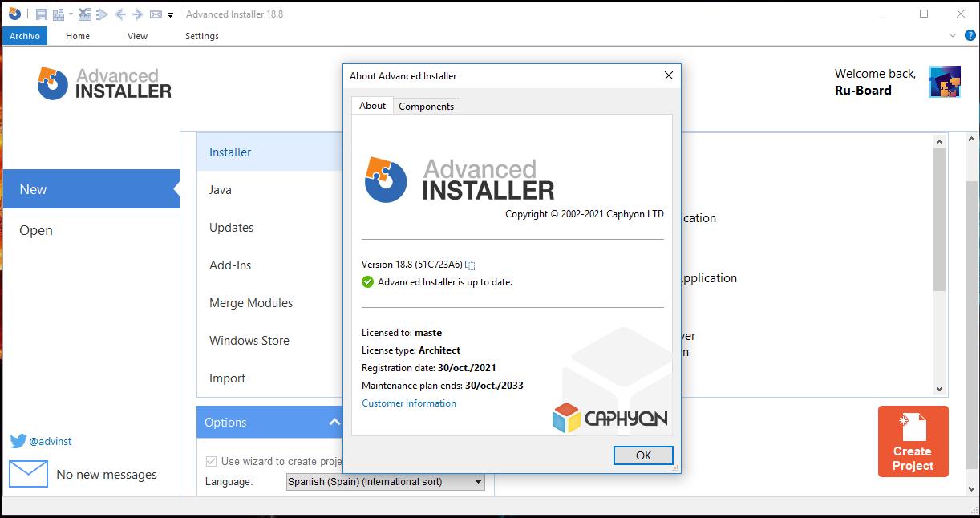Click the Twitter bird icon
This screenshot has height=518, width=980.
[18, 441]
